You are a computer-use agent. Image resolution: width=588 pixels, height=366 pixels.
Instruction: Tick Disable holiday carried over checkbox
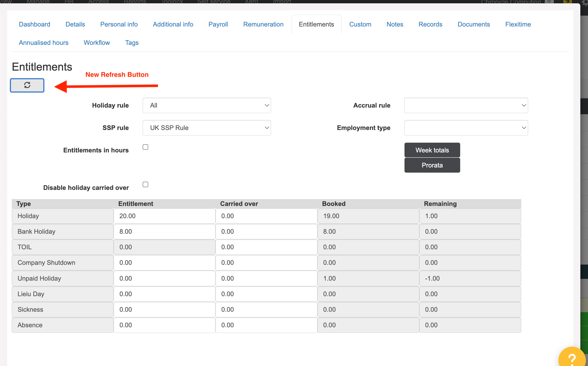(x=145, y=185)
